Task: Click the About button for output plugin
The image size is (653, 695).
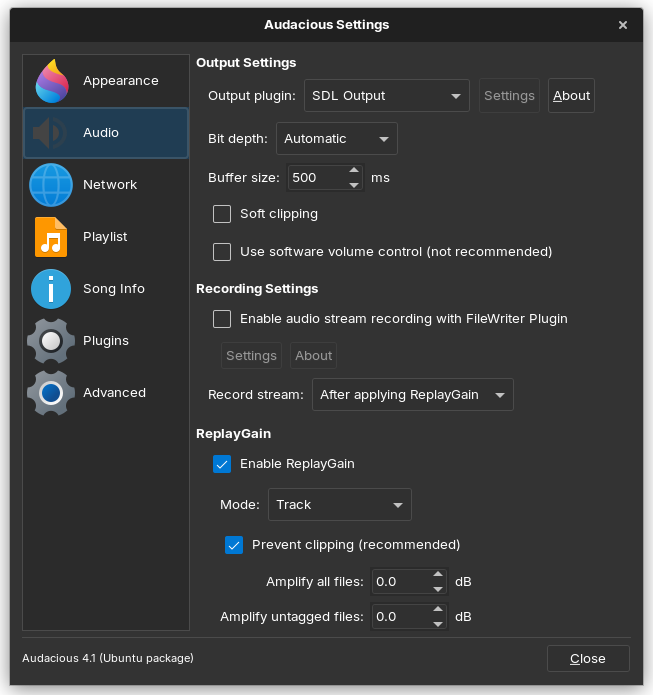Action: tap(571, 96)
